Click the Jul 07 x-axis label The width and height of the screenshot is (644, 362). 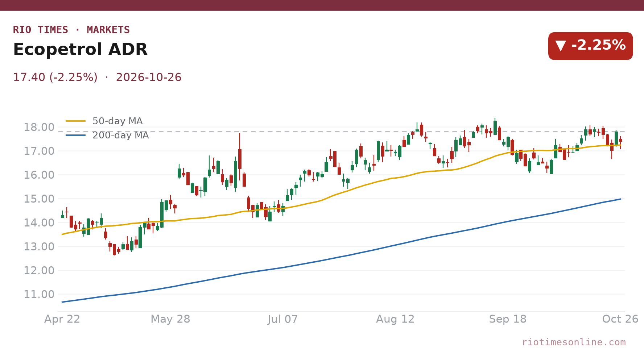click(x=283, y=319)
